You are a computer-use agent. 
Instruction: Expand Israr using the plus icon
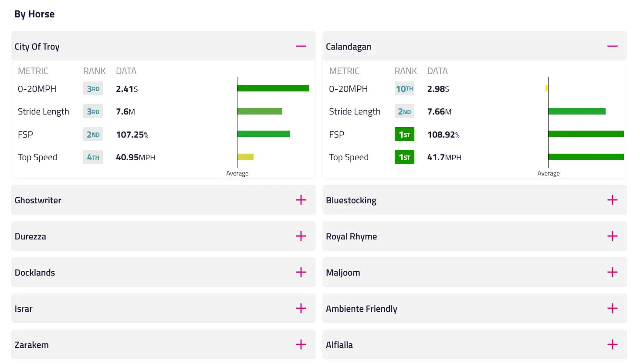click(301, 308)
